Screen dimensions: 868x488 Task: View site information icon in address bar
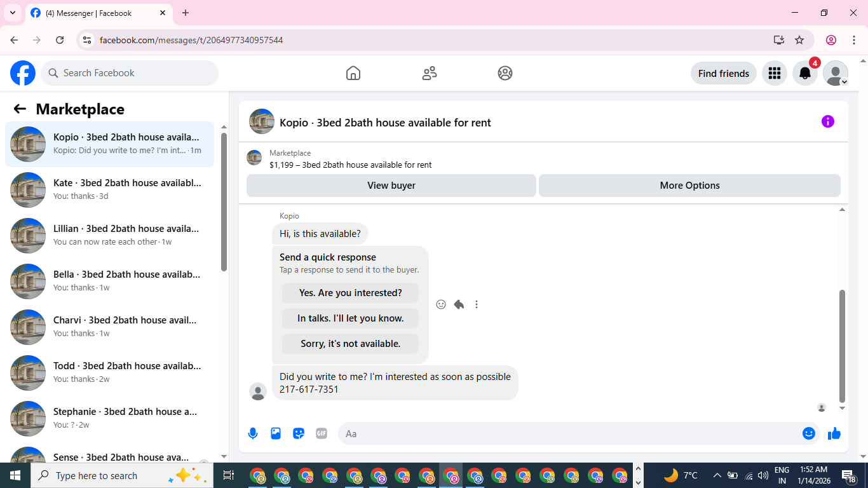coord(87,40)
